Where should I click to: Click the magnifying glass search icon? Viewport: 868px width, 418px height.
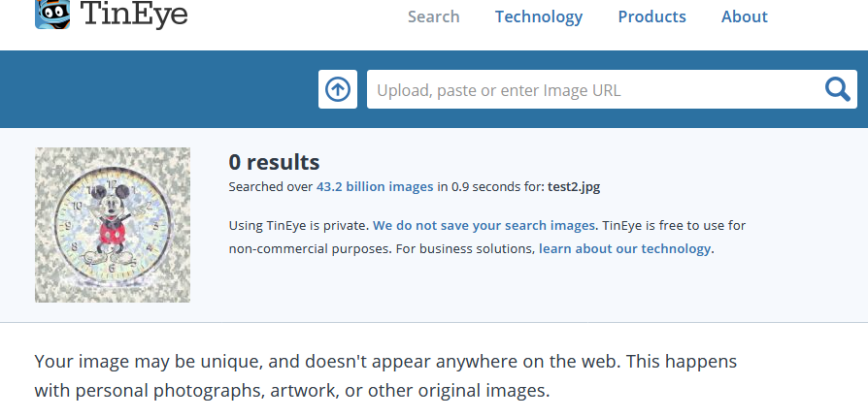838,89
